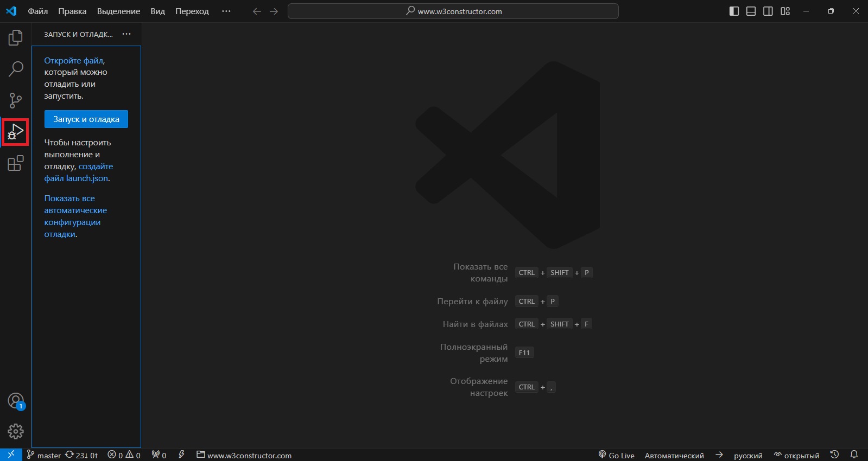This screenshot has width=868, height=461.
Task: Restore down the VS Code window
Action: coord(831,11)
